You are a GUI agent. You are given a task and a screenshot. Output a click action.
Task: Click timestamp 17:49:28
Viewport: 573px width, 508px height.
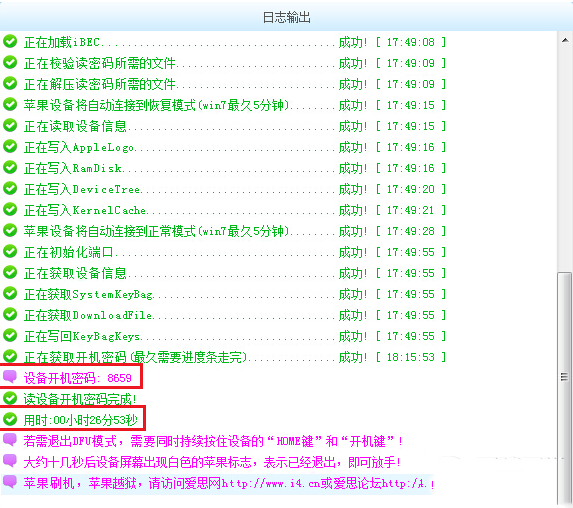411,231
